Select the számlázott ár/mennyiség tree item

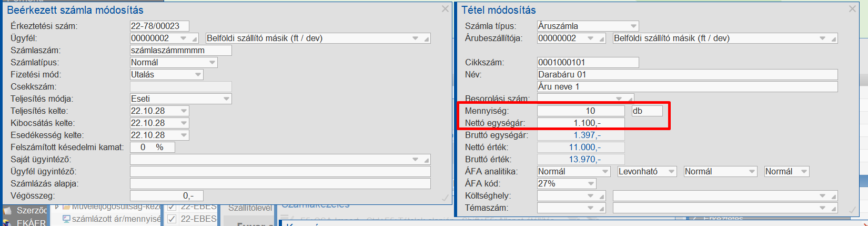click(x=116, y=219)
